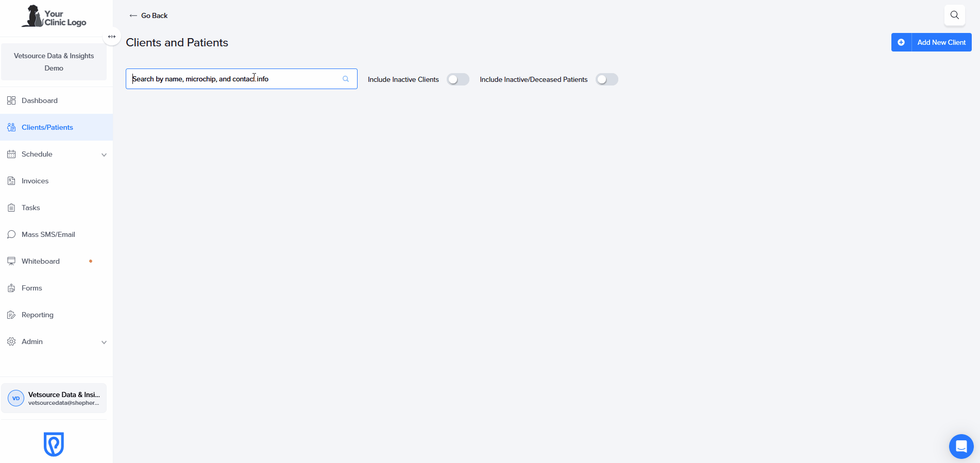Expand the Schedule menu chevron
Image resolution: width=980 pixels, height=463 pixels.
tap(104, 155)
